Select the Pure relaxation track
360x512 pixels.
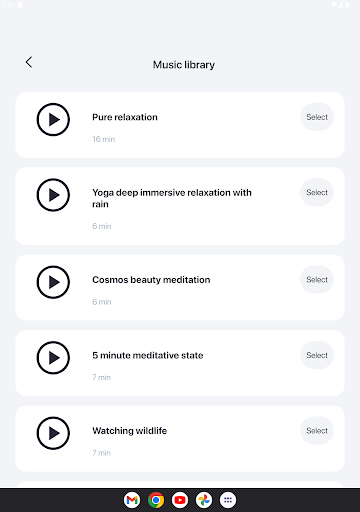(x=317, y=117)
